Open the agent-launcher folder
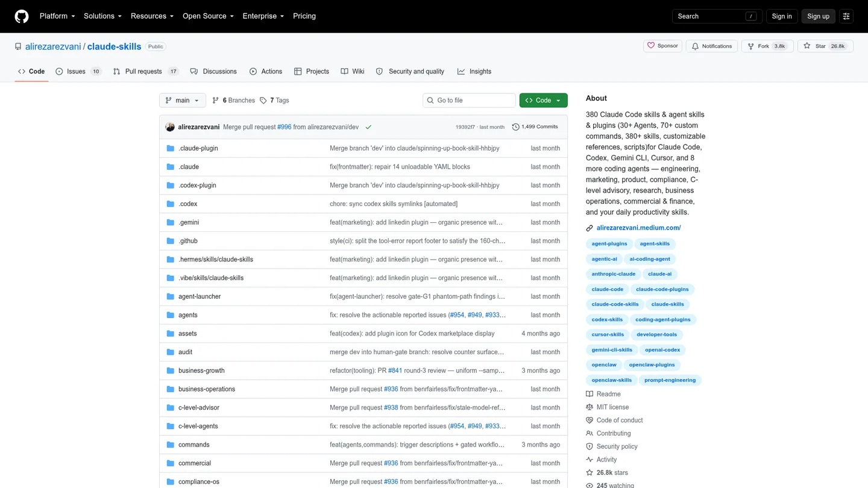 pyautogui.click(x=200, y=296)
